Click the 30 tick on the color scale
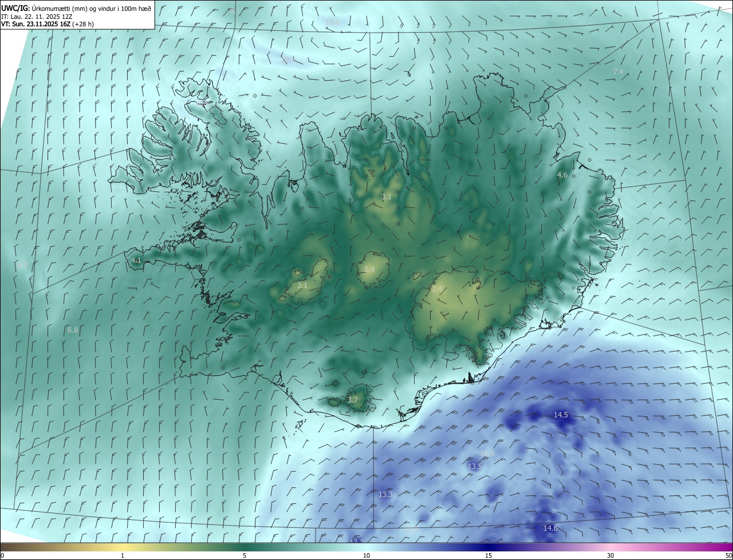Screen dimensions: 733x560 click(x=610, y=555)
